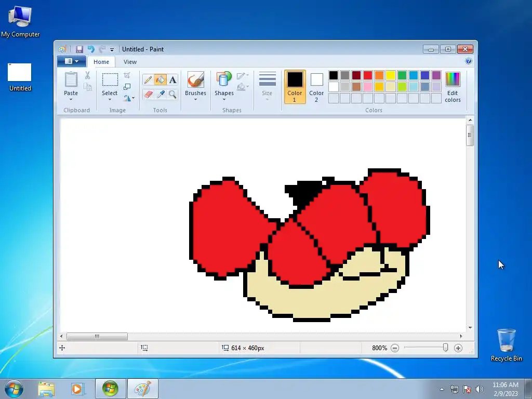This screenshot has width=532, height=399.
Task: Click the Resize and skew icon
Action: pos(127,87)
